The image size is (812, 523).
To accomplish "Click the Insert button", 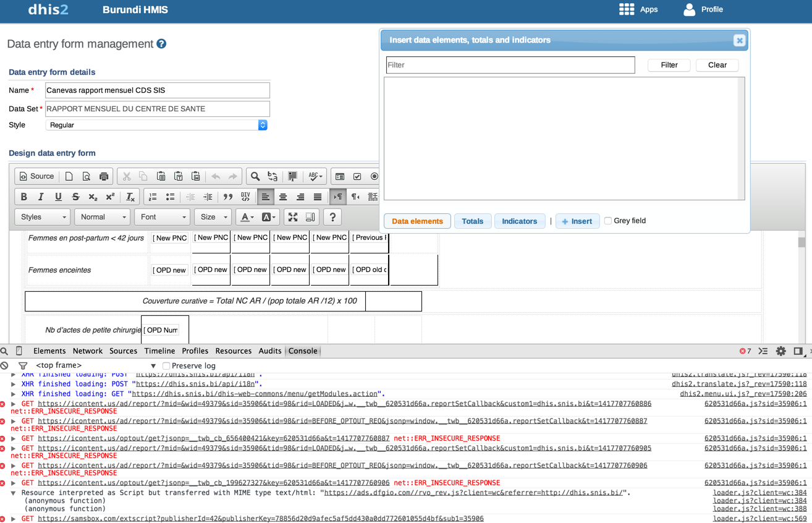I will click(577, 221).
